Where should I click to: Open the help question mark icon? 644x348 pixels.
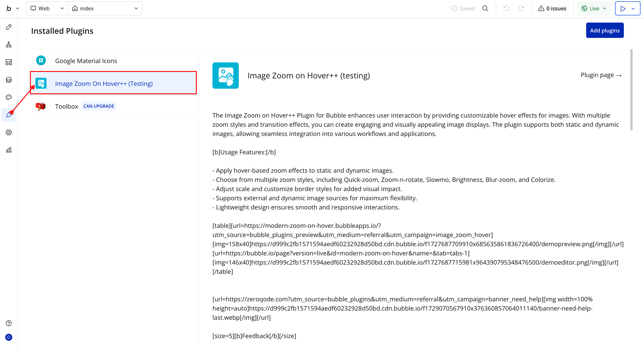(9, 323)
